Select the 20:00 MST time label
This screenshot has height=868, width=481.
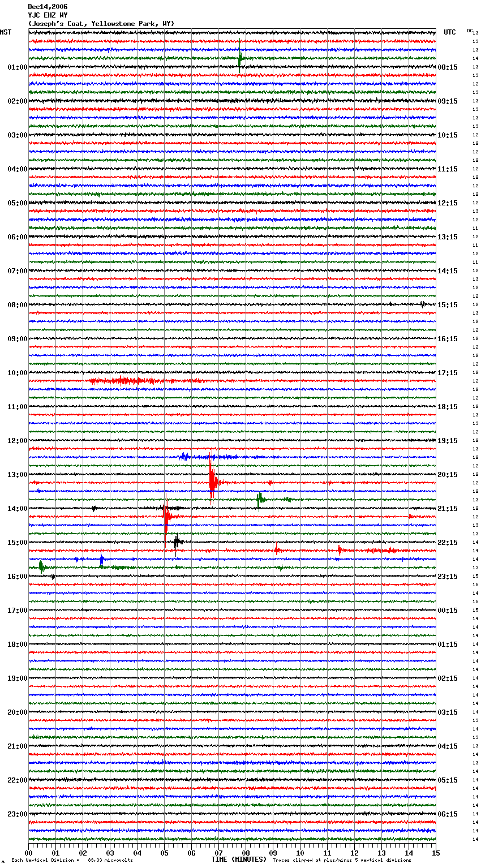click(17, 712)
